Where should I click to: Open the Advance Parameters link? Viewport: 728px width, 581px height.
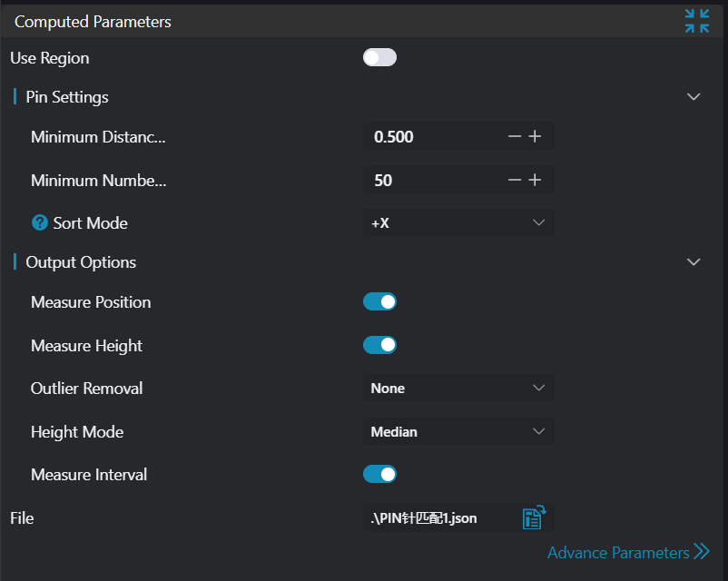pos(617,552)
